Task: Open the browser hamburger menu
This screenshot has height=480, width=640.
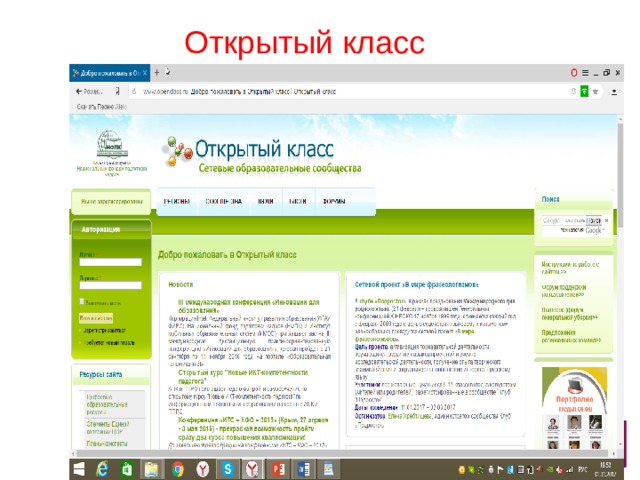Action: coord(585,73)
